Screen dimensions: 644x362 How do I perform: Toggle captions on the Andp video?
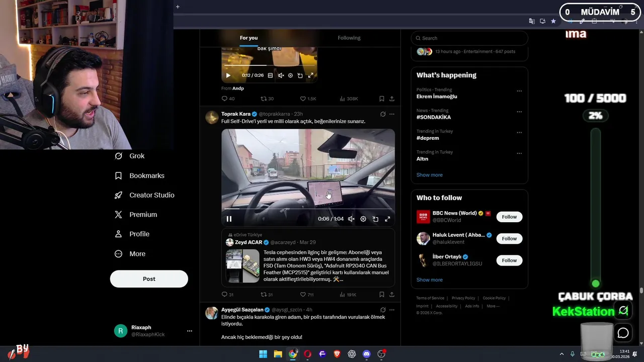pos(270,75)
